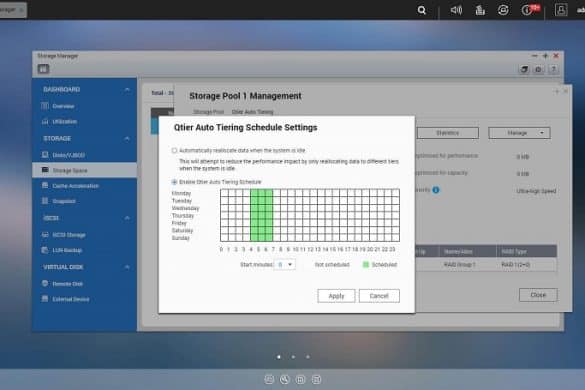Click the Storage Manager overview icon below title
Image resolution: width=585 pixels, height=390 pixels.
[43, 69]
